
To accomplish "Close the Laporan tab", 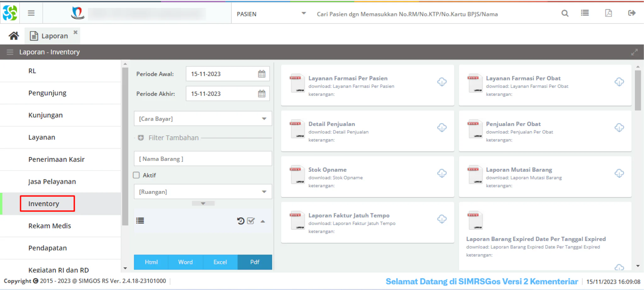I will point(75,32).
